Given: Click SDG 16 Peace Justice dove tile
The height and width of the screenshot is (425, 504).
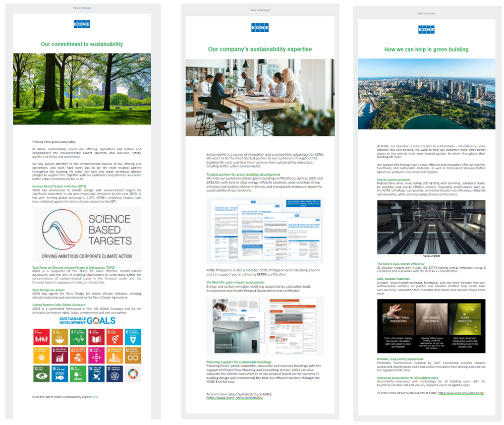Looking at the screenshot, I should click(x=97, y=374).
